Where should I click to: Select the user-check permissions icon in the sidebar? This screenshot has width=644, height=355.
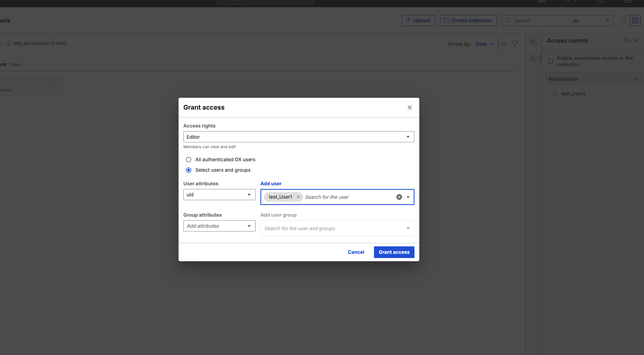tap(534, 59)
